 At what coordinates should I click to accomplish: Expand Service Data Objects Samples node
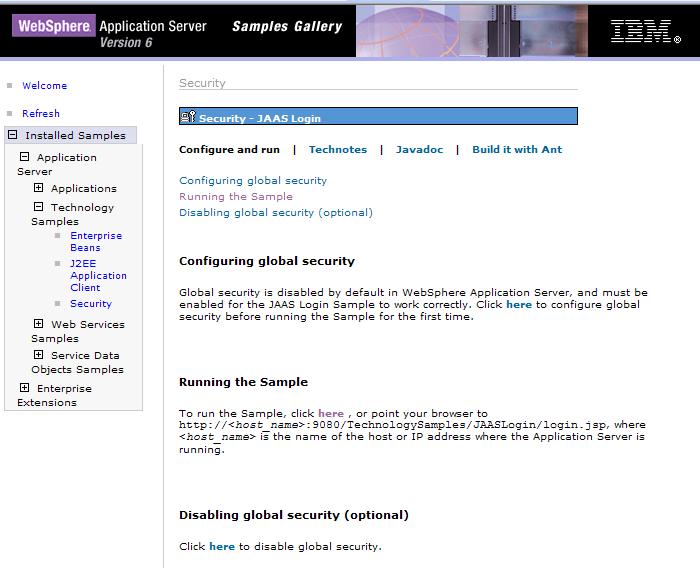click(38, 355)
